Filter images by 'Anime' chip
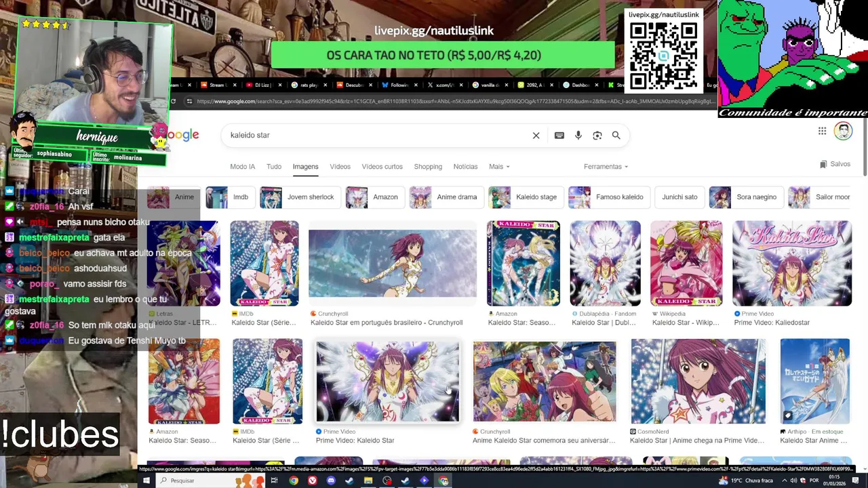This screenshot has height=488, width=868. point(174,197)
